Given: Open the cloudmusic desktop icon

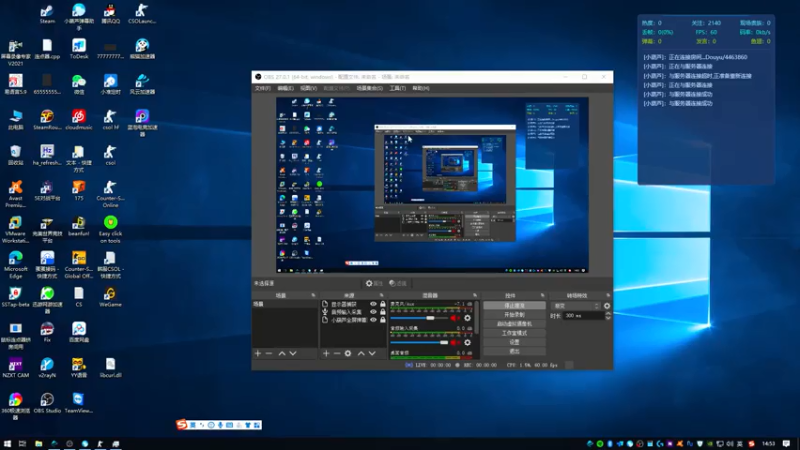Looking at the screenshot, I should (x=79, y=120).
